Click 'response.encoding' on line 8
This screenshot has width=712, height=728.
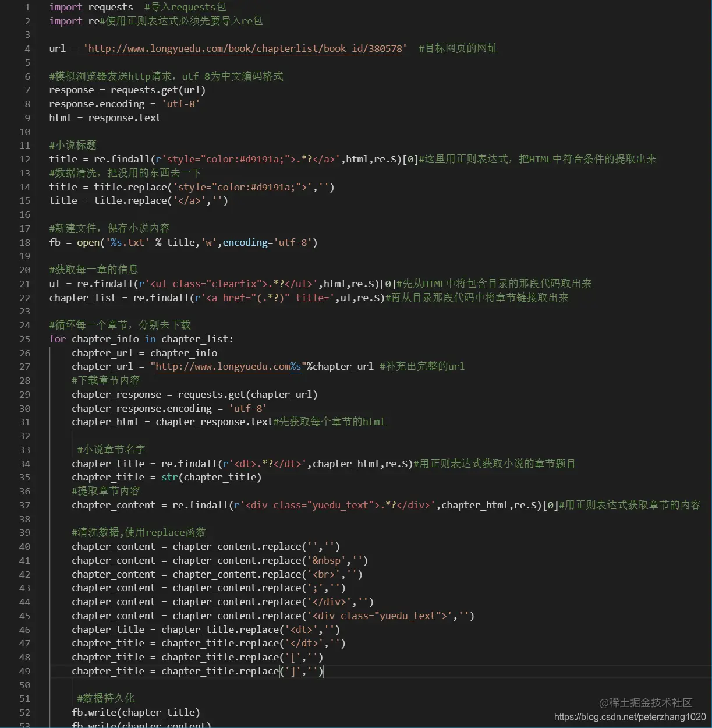tap(97, 104)
